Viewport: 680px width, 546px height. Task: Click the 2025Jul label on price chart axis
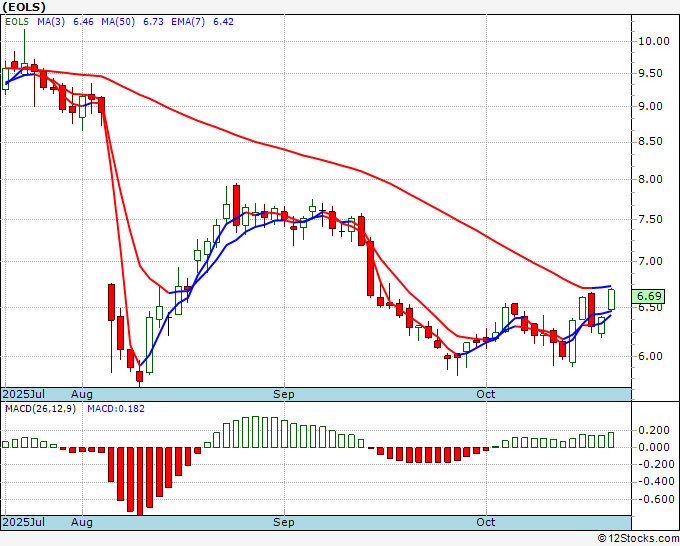24,394
